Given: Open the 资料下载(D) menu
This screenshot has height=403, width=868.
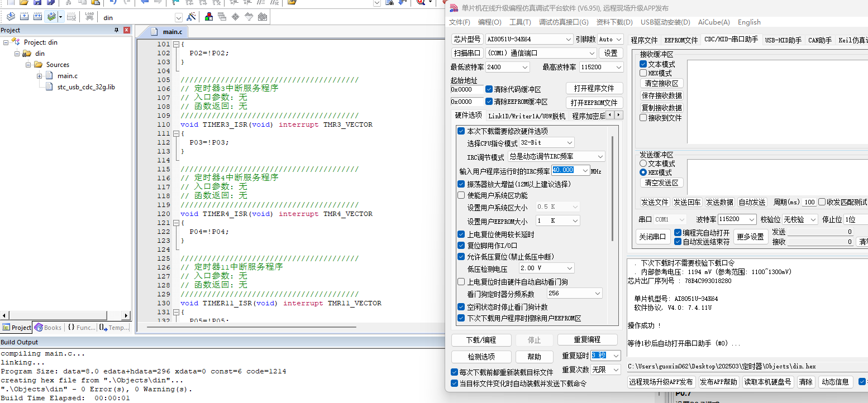Looking at the screenshot, I should coord(614,22).
